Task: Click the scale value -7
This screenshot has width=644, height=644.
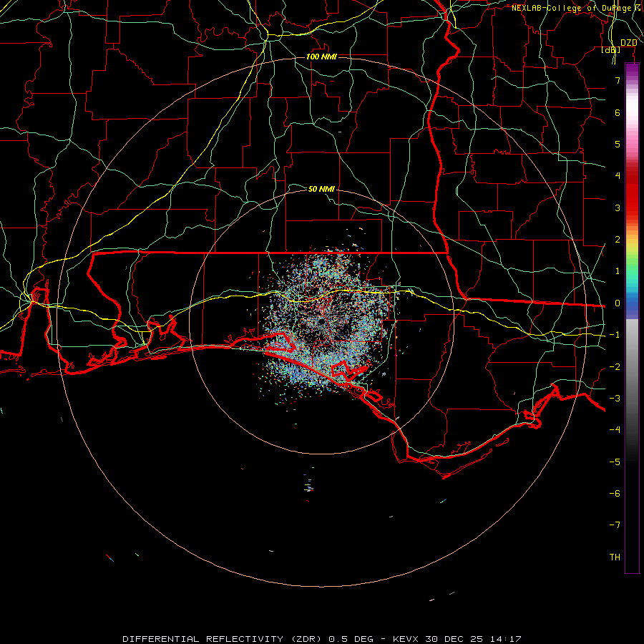Action: tap(615, 525)
